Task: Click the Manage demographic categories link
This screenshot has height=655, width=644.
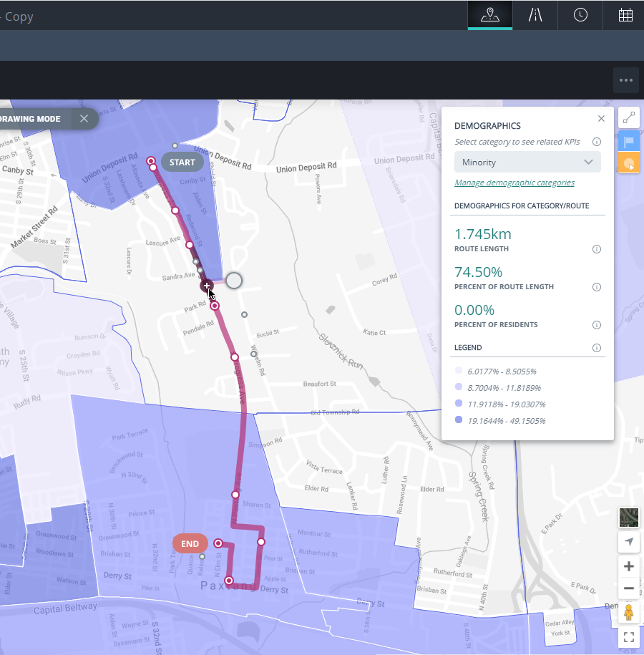Action: coord(514,183)
